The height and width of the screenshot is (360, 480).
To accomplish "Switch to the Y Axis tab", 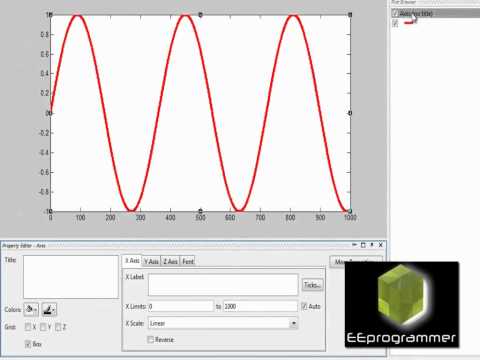I will pos(151,262).
